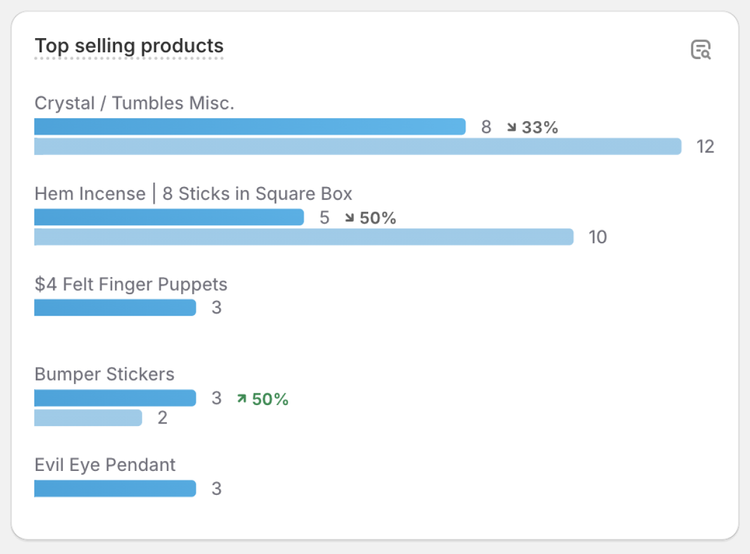Click the value 10 for Hem Incense comparison
The width and height of the screenshot is (750, 554).
click(598, 237)
